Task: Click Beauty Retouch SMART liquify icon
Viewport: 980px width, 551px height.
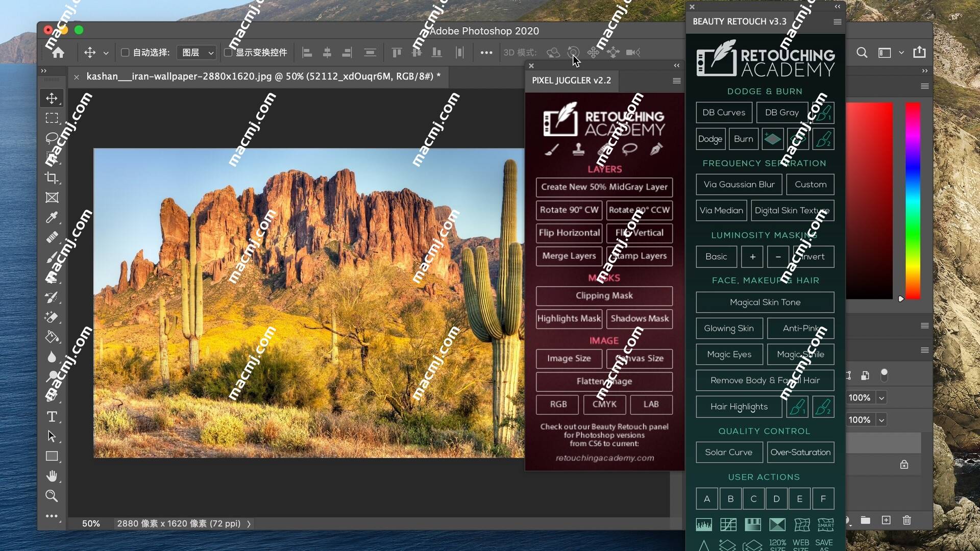Action: coord(825,524)
